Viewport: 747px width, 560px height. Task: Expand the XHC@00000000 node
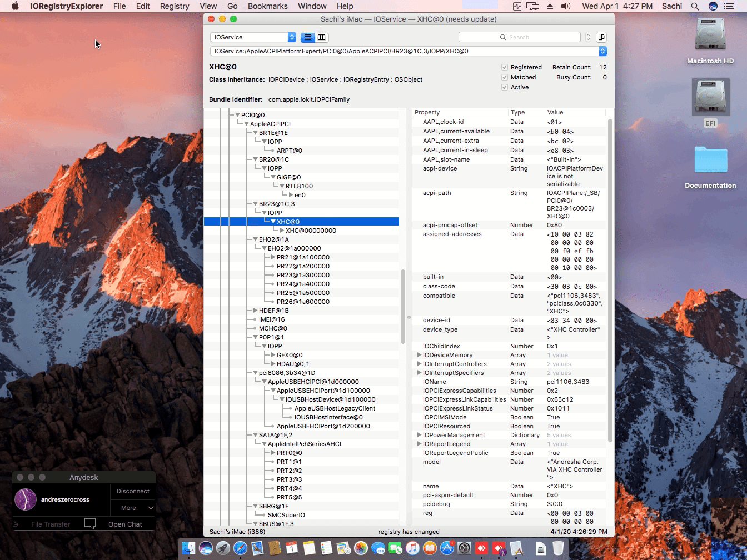click(282, 231)
